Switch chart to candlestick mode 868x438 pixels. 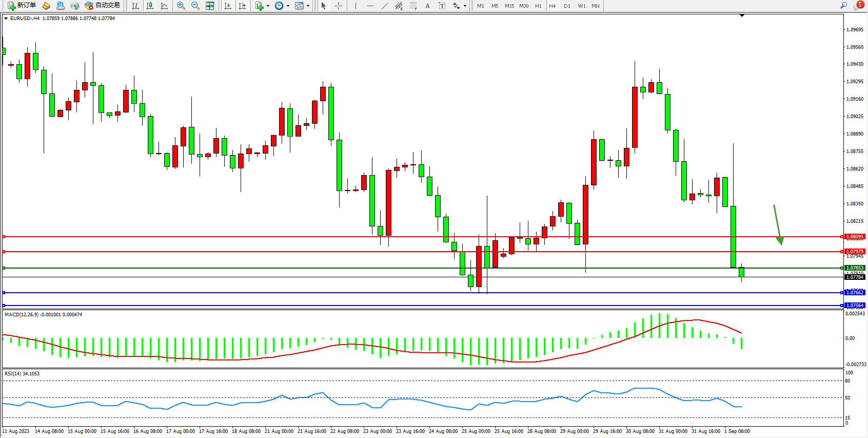(x=150, y=6)
